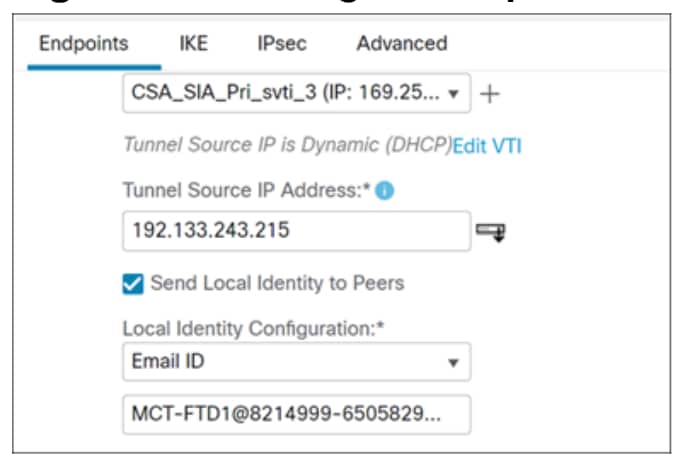The height and width of the screenshot is (470, 694).
Task: Click the Send Local Identity to Peers label
Action: 277,283
